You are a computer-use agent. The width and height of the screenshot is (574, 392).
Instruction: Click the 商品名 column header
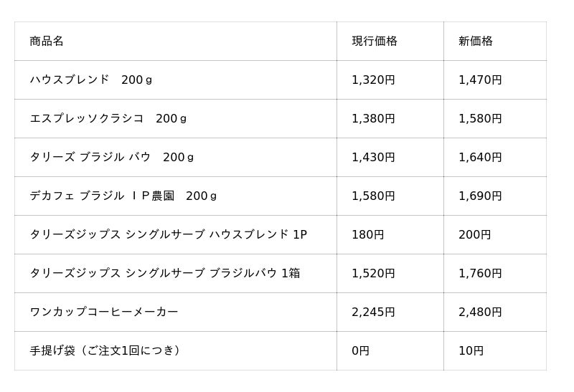(x=47, y=41)
